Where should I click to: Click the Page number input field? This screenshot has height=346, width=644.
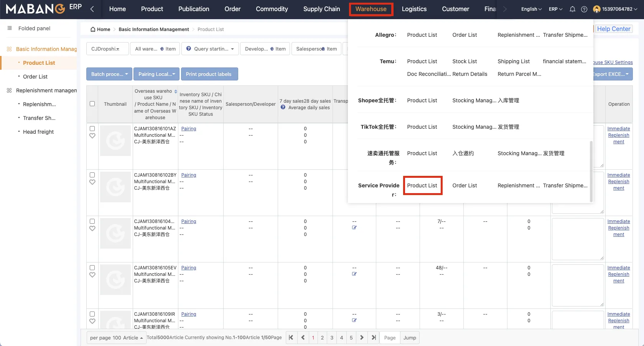tap(390, 338)
